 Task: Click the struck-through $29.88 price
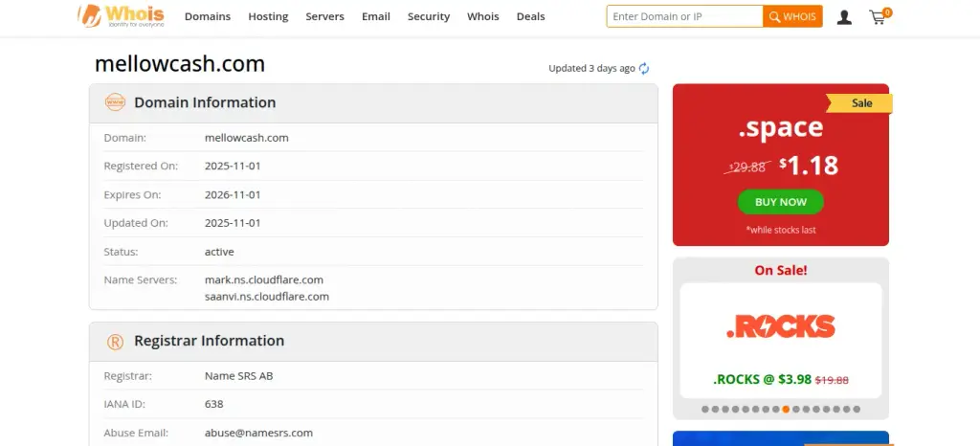tap(746, 167)
